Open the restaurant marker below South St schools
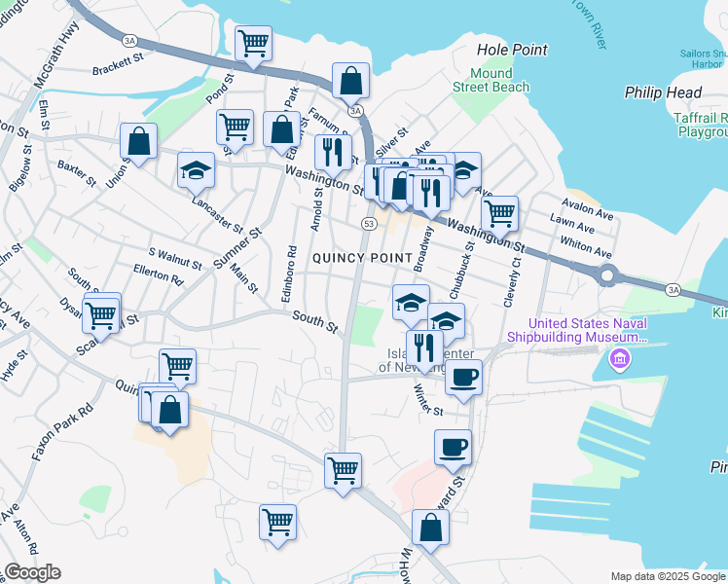This screenshot has width=728, height=584. tap(424, 348)
